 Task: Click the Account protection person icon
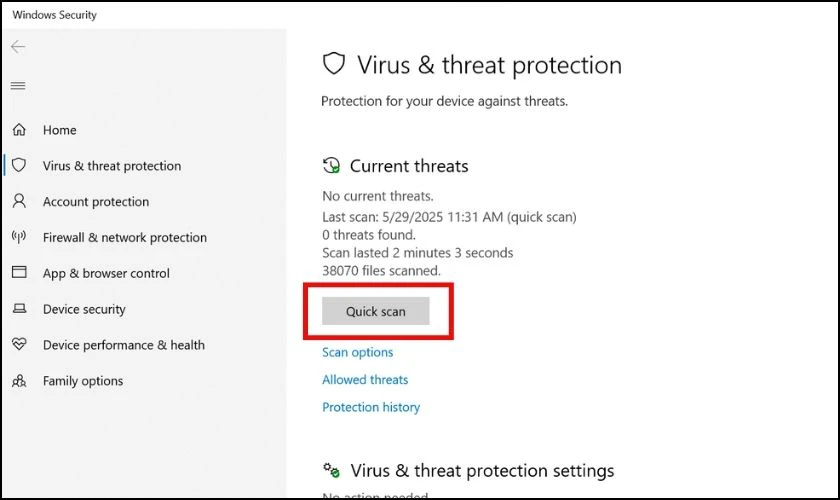coord(19,201)
